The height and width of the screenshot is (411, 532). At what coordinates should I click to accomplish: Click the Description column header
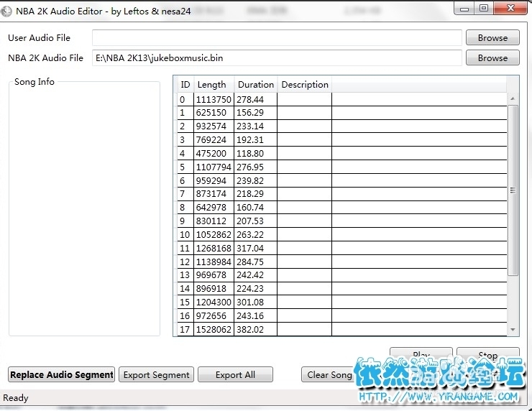coord(305,85)
